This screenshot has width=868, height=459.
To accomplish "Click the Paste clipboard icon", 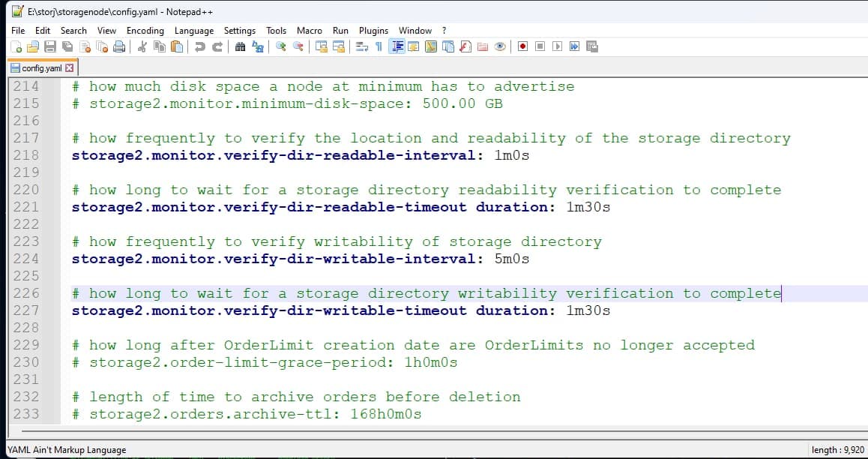I will click(x=177, y=47).
